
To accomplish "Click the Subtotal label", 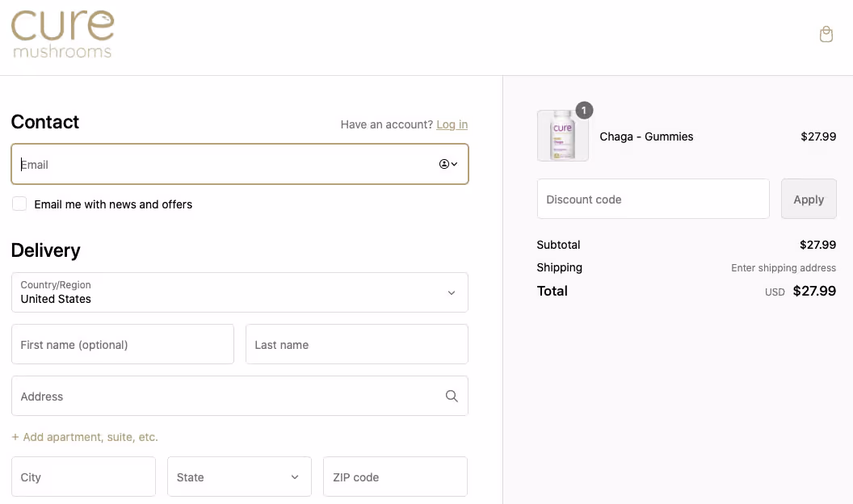I will (558, 245).
